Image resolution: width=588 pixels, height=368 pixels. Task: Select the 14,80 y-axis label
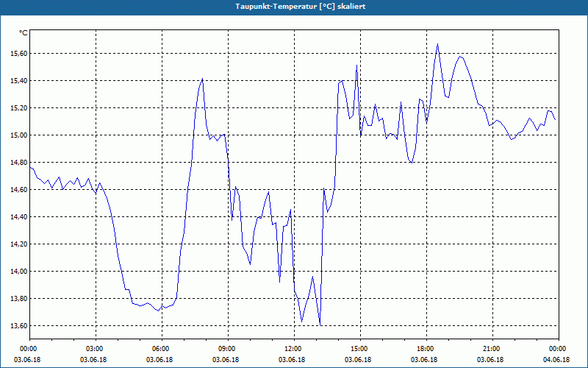[20, 163]
